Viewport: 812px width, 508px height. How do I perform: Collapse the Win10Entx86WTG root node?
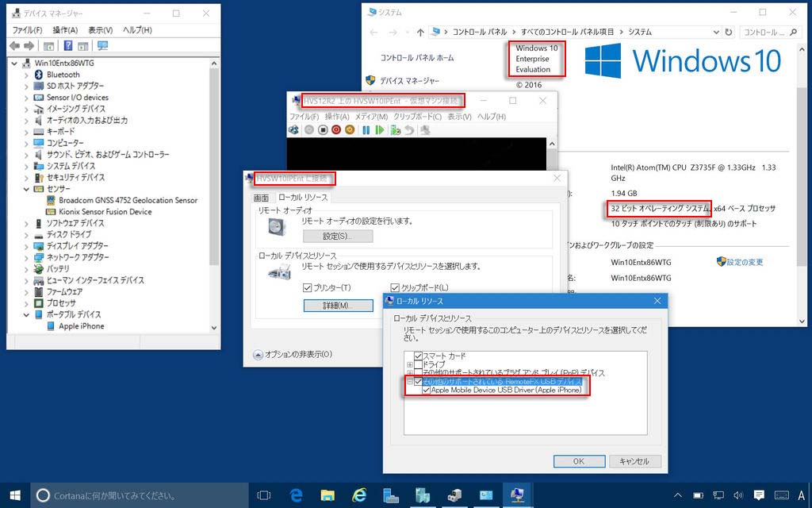(14, 63)
